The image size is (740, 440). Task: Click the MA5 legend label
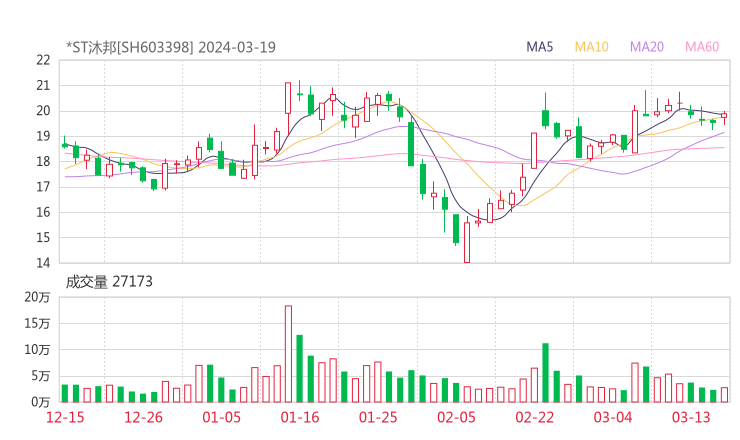(539, 47)
